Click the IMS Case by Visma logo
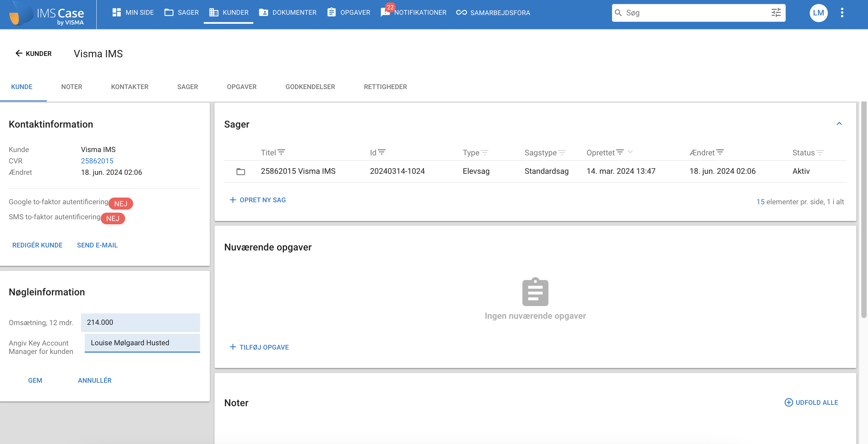Image resolution: width=868 pixels, height=444 pixels. coord(47,13)
